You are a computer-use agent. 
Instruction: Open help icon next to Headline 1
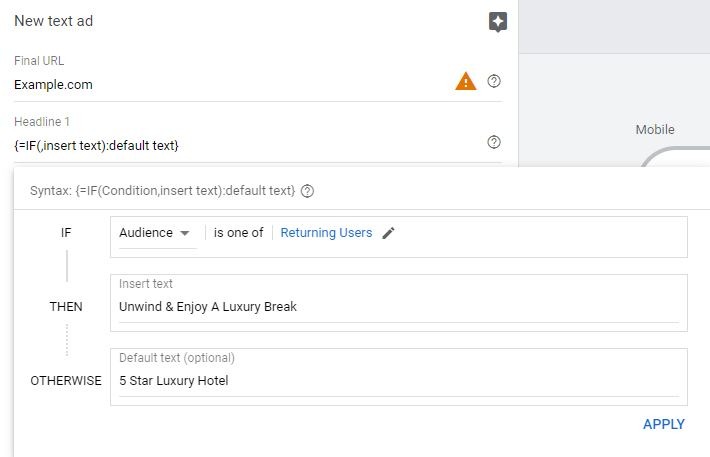pyautogui.click(x=494, y=142)
